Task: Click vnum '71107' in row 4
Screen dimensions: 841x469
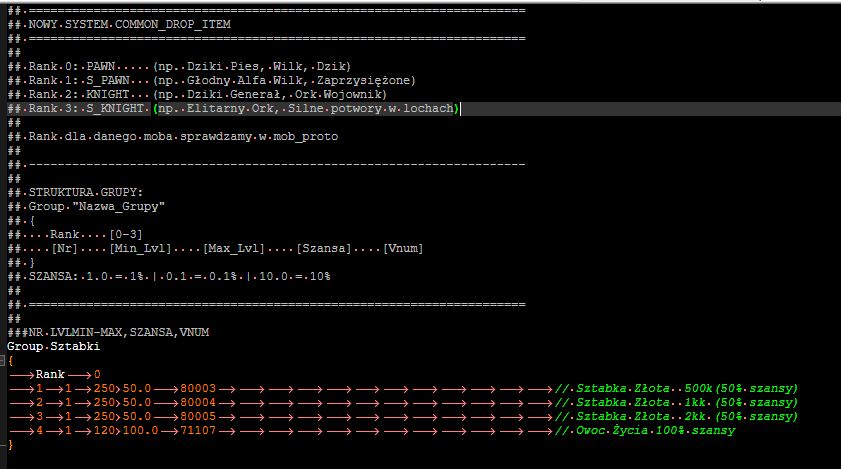Action: tap(198, 430)
